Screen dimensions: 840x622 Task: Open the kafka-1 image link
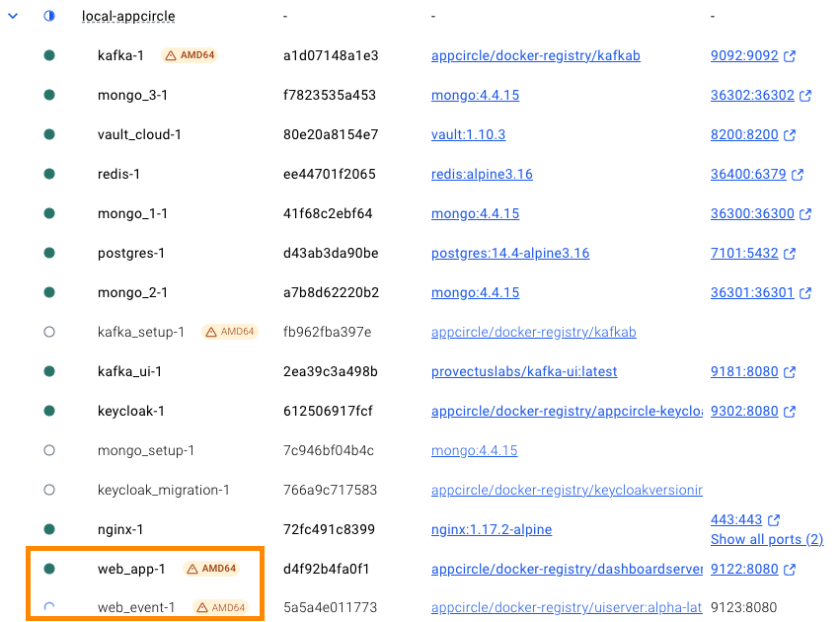(536, 55)
